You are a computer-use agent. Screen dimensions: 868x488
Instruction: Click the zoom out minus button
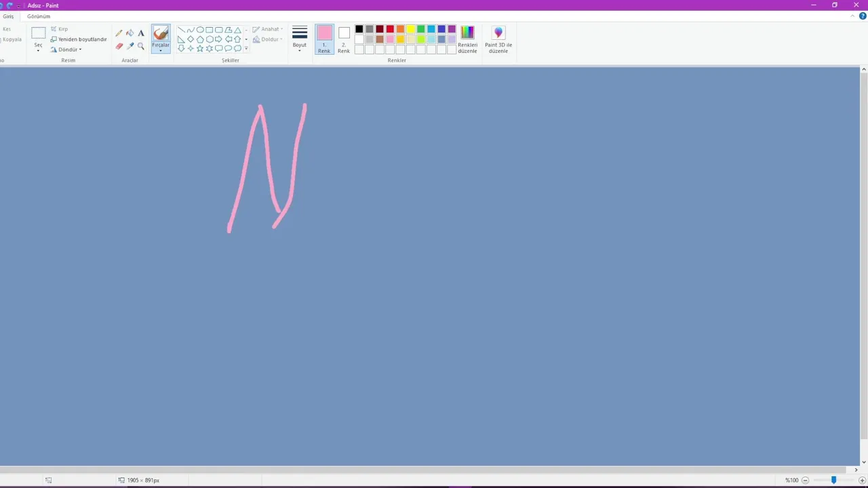coord(805,480)
